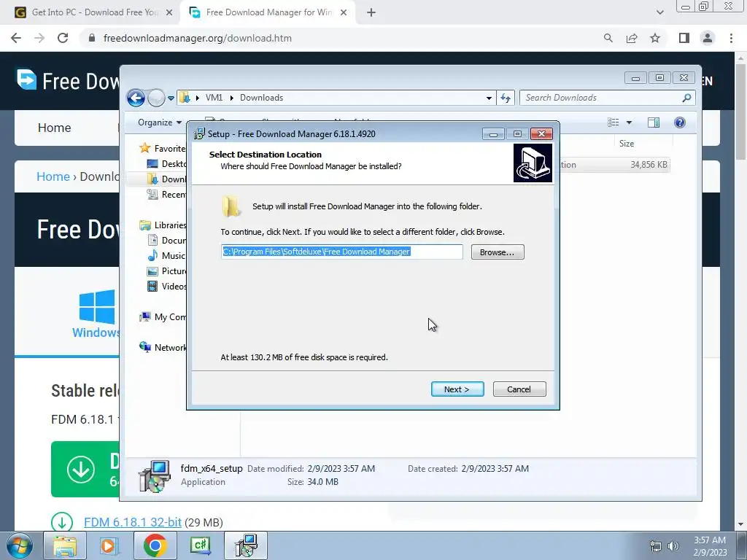
Task: Click the taskbar clock
Action: (710, 546)
